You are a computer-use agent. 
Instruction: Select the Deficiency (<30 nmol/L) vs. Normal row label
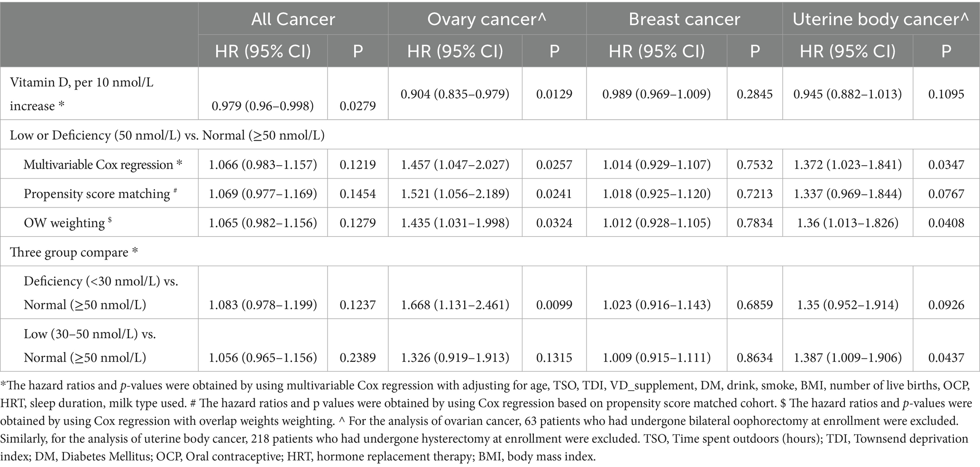(x=101, y=293)
